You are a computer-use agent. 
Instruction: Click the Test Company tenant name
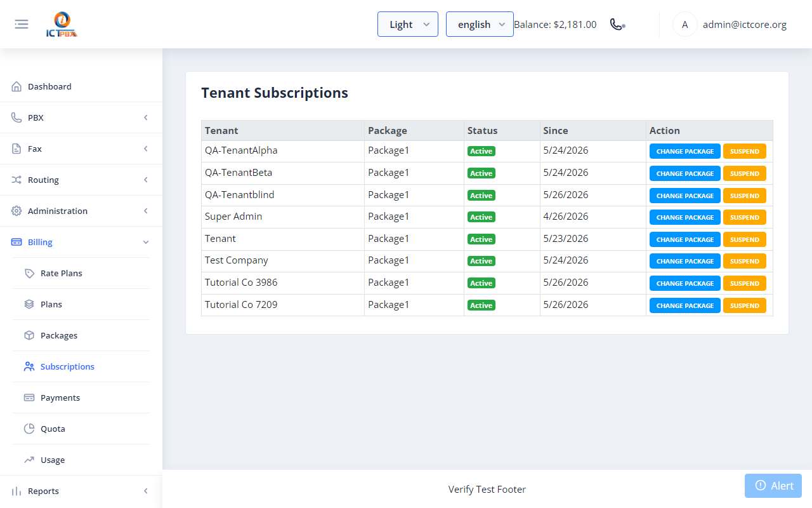click(237, 260)
